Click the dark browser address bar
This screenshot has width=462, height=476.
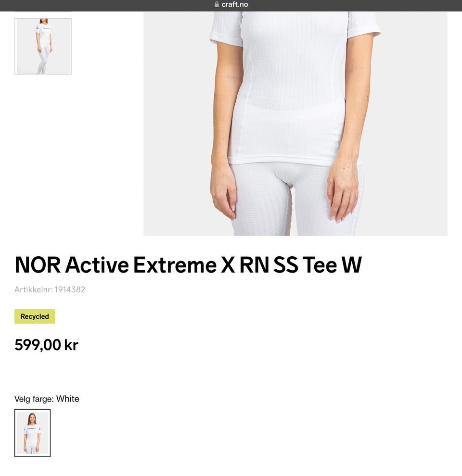[231, 5]
